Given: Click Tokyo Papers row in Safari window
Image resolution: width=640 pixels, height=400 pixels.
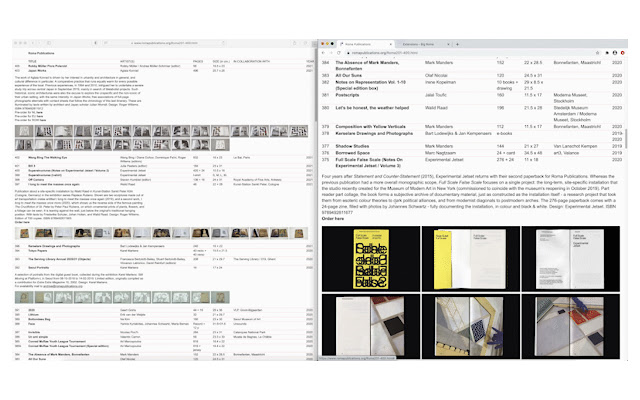Looking at the screenshot, I should 164,252.
